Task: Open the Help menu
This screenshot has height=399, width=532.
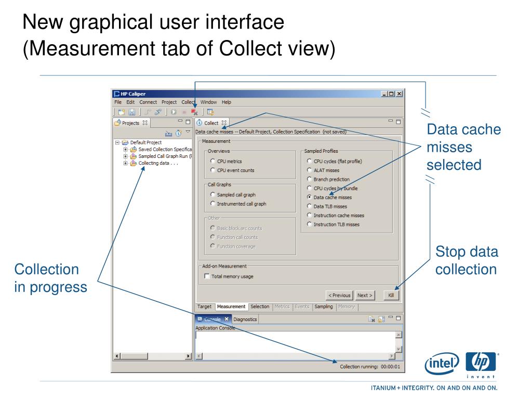Action: click(227, 102)
